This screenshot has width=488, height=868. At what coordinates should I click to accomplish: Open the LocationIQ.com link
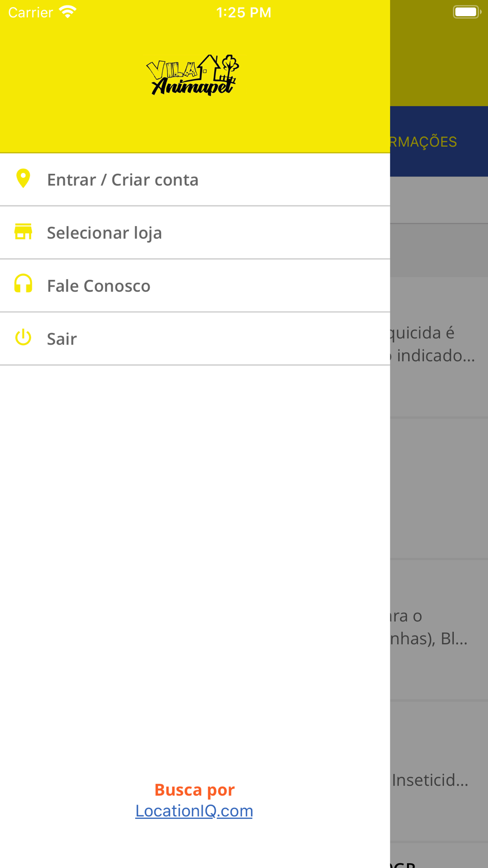[194, 811]
